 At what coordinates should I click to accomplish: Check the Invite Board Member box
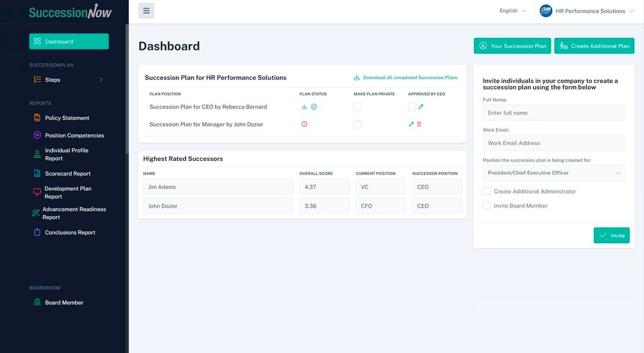point(487,206)
